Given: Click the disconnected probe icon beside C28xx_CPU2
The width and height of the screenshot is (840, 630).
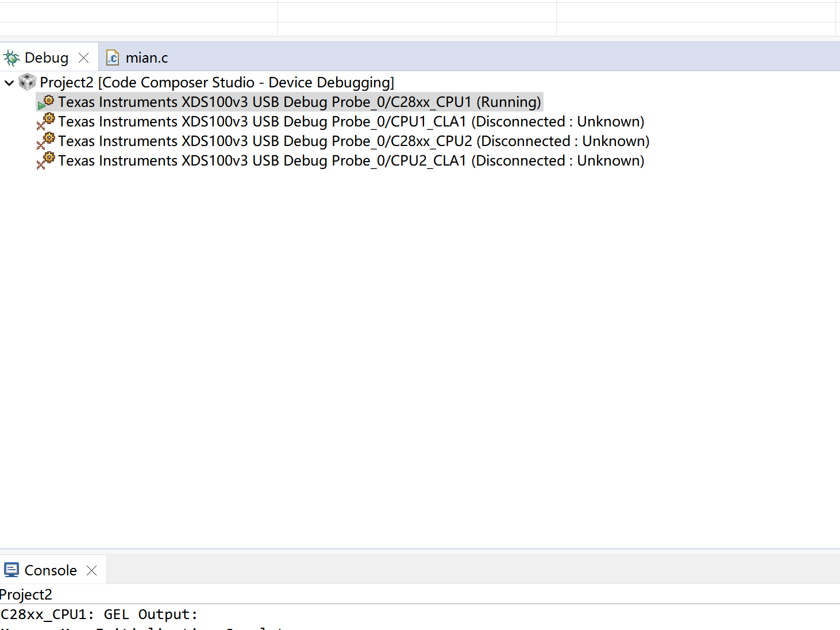Looking at the screenshot, I should pyautogui.click(x=46, y=140).
